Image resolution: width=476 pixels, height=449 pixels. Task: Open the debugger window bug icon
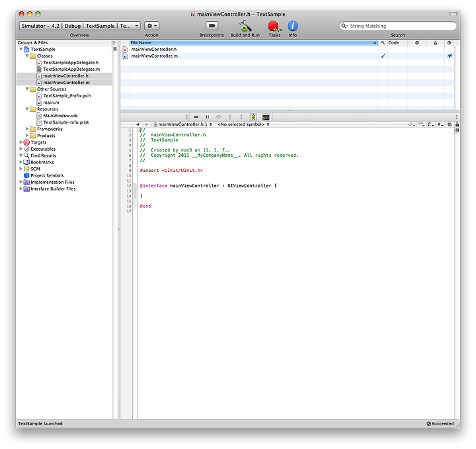[x=253, y=117]
